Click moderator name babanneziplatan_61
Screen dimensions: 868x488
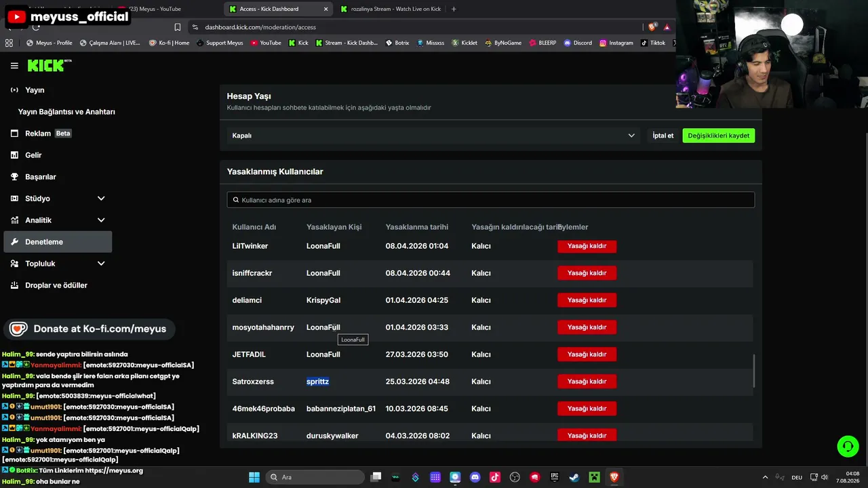click(341, 409)
